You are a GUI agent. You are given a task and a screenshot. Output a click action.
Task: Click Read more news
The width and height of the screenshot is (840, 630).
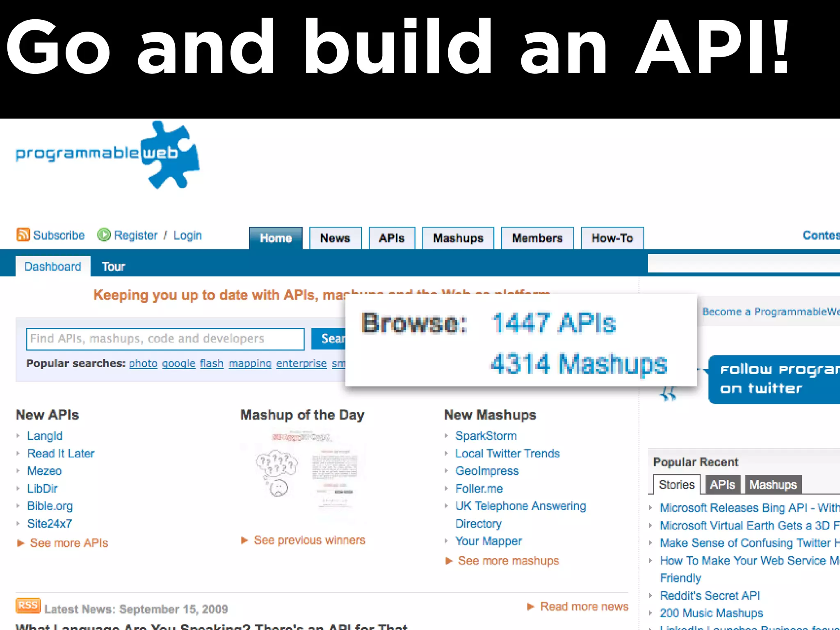(x=584, y=606)
